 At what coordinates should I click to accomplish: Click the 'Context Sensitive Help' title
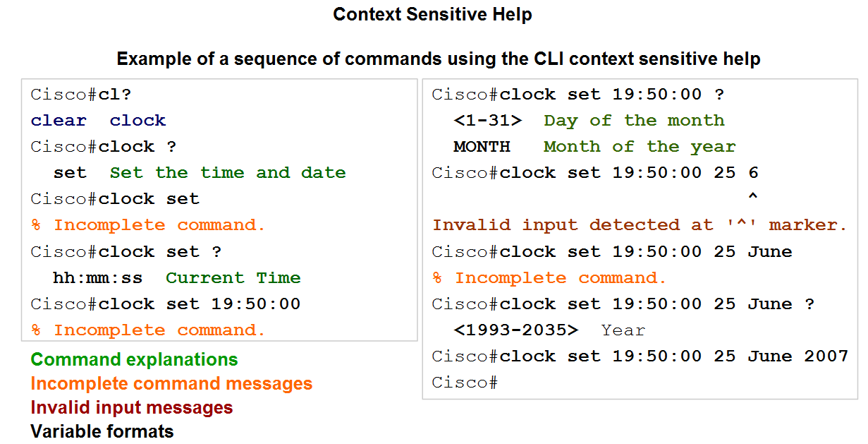tap(432, 14)
